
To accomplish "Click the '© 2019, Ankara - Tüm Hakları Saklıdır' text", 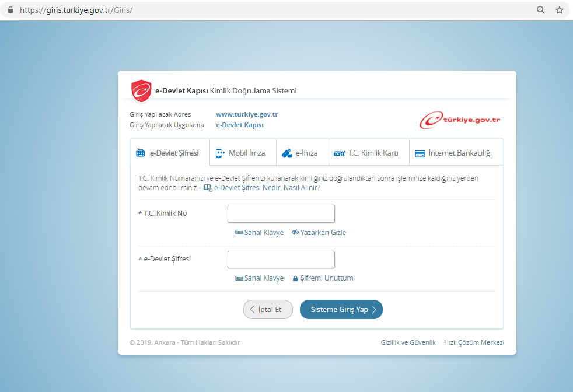I will pyautogui.click(x=184, y=342).
